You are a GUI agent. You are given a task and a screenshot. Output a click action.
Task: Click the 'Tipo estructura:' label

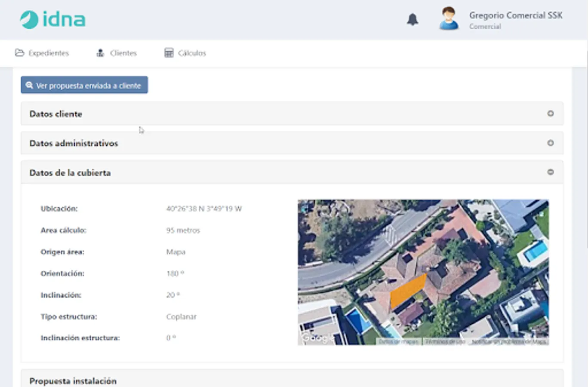[69, 317]
